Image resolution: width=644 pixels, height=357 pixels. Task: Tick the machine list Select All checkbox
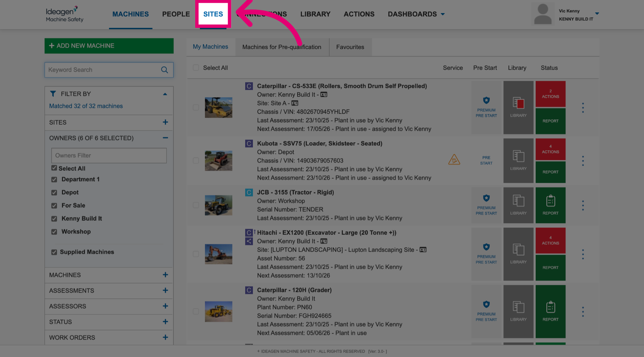[196, 67]
